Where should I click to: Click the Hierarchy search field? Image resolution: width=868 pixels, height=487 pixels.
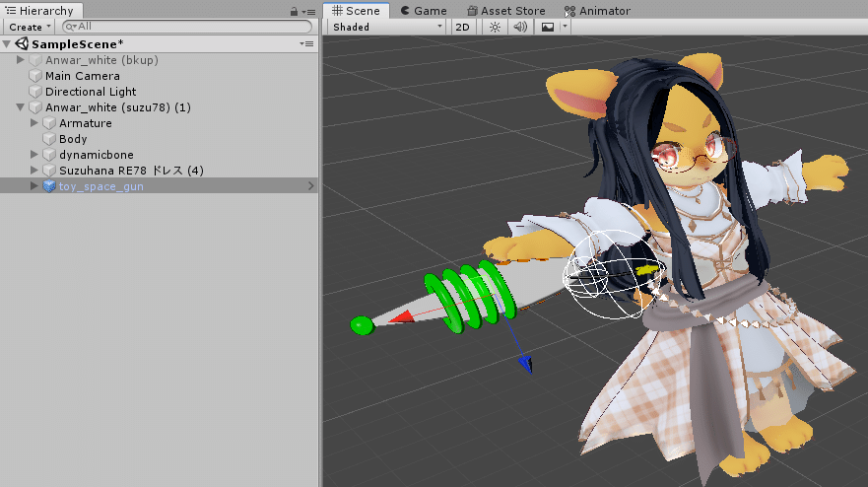tap(187, 27)
